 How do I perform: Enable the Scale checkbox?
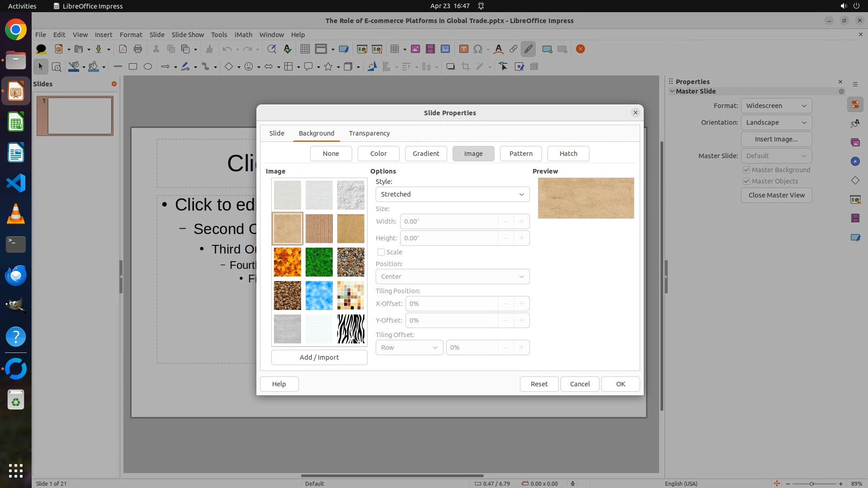[x=381, y=252]
